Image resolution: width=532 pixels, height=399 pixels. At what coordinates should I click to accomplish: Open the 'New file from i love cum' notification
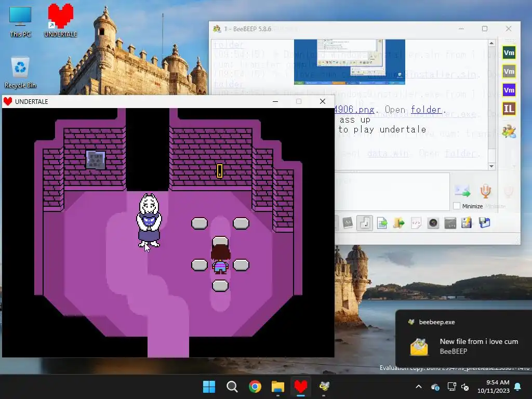click(x=463, y=338)
